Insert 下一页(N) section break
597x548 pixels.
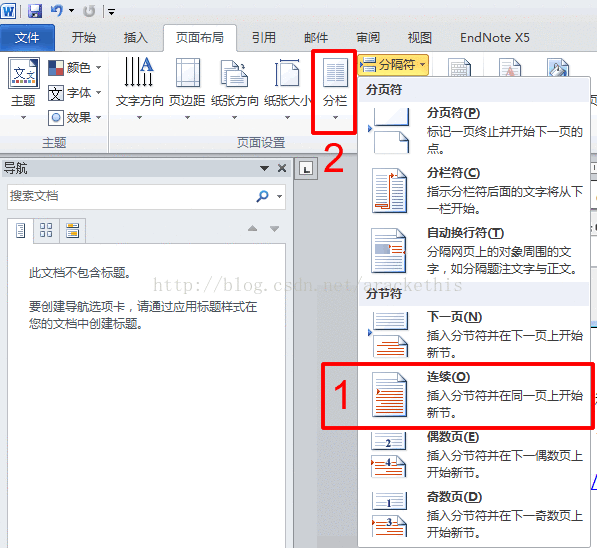474,335
